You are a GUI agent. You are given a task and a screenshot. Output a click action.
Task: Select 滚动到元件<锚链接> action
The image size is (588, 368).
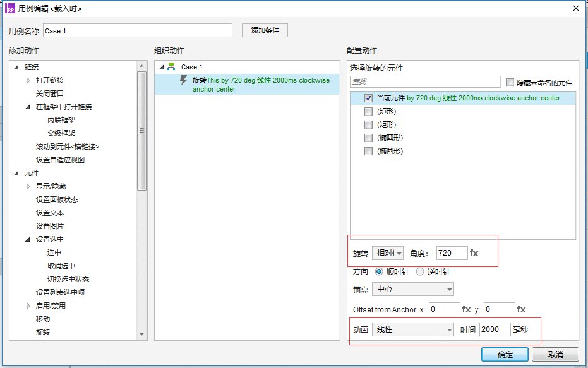point(67,146)
